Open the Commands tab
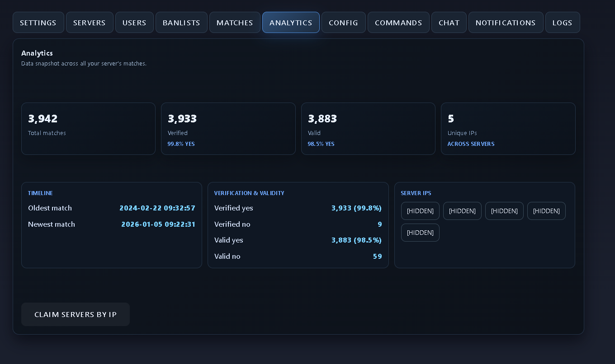This screenshot has height=364, width=615. click(x=398, y=23)
